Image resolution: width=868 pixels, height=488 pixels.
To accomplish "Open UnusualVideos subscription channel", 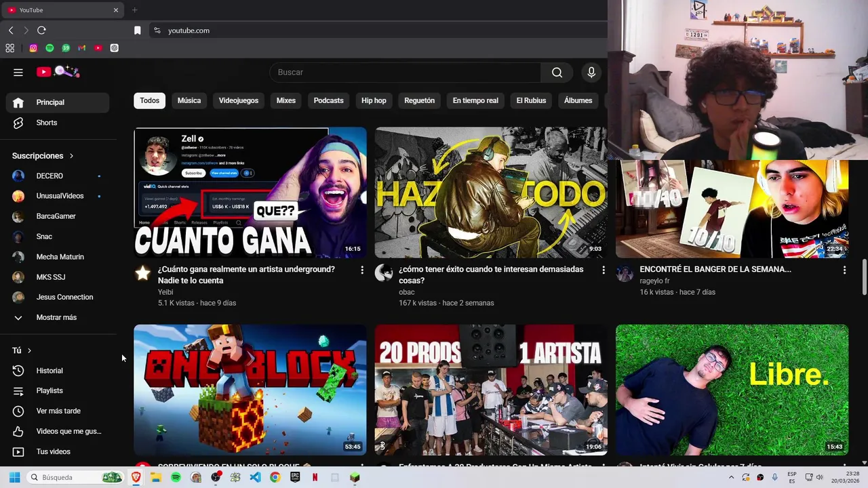I will pyautogui.click(x=58, y=196).
